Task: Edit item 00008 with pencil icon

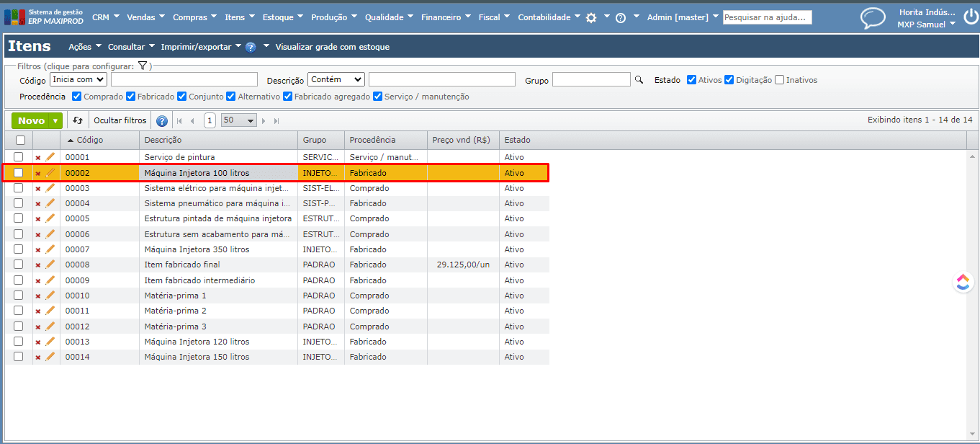Action: [x=50, y=265]
